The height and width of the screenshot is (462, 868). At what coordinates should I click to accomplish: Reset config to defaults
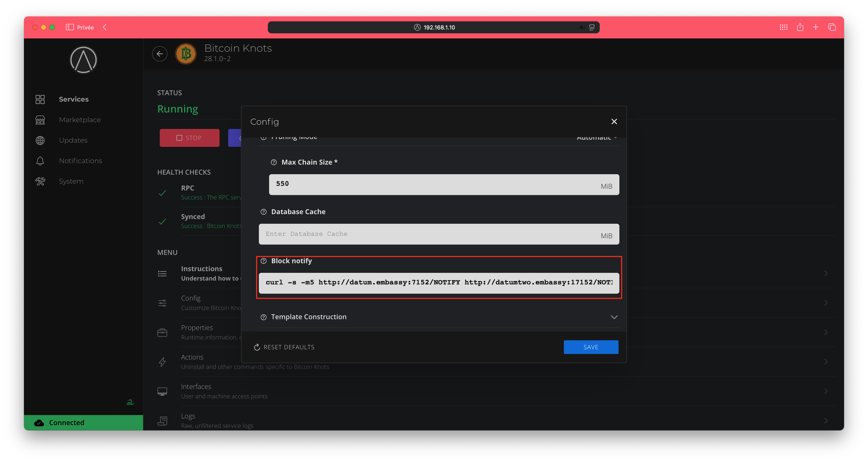(284, 347)
